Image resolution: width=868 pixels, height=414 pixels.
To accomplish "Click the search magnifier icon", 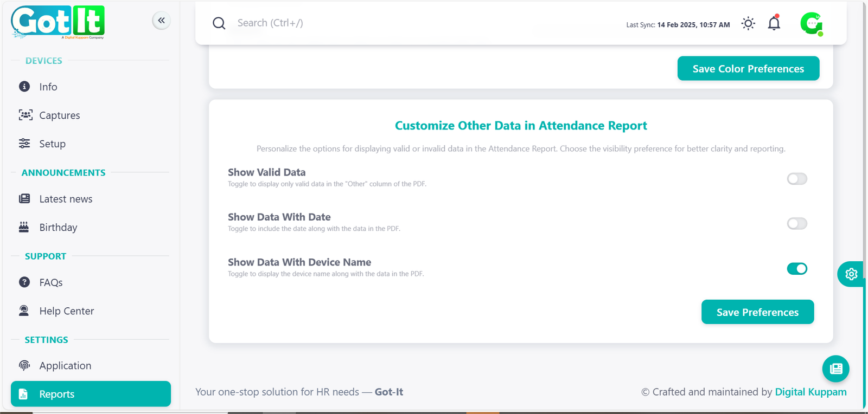I will pos(219,23).
